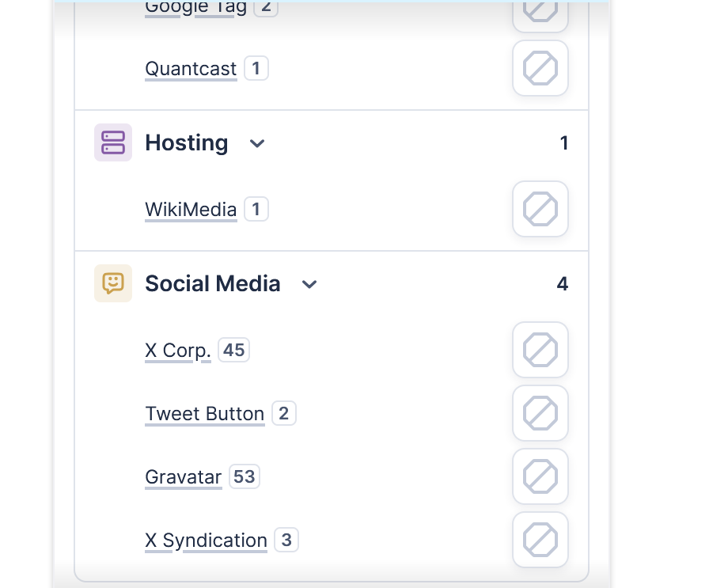Click the Tweet Button block icon
This screenshot has height=588, width=728.
point(540,413)
